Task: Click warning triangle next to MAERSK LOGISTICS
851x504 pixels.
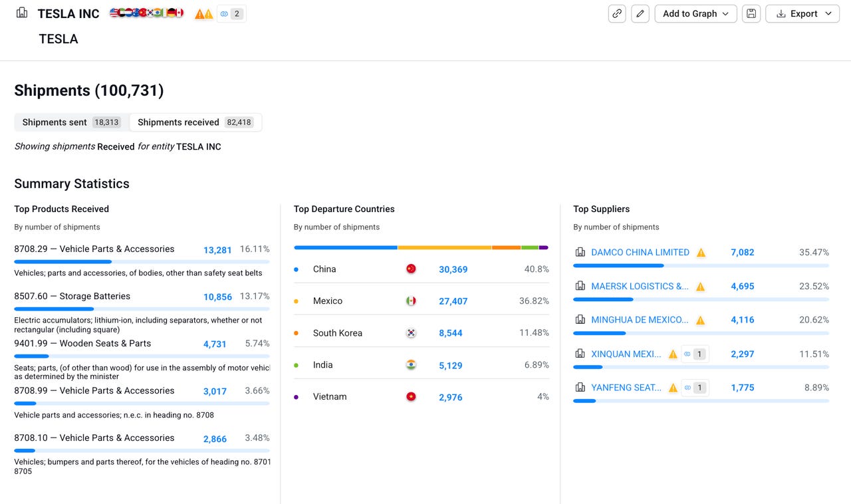Action: (x=700, y=287)
